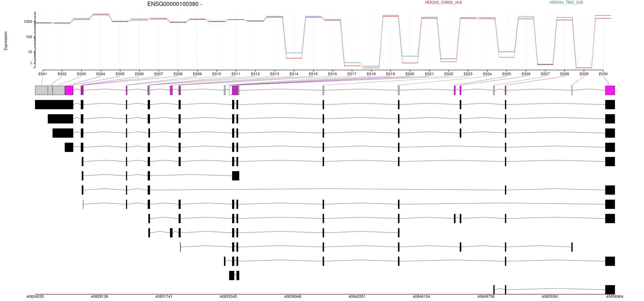Click exon label E023
644x301 pixels.
pyautogui.click(x=468, y=74)
